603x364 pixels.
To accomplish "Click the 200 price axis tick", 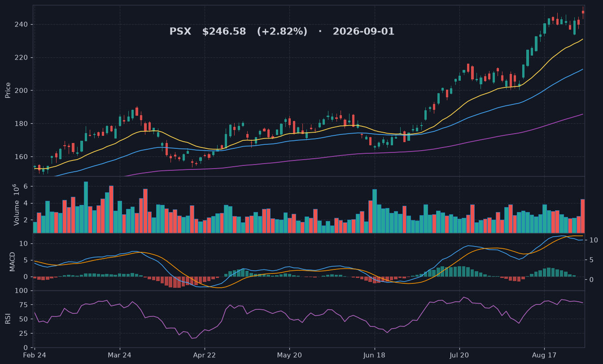I will click(22, 91).
